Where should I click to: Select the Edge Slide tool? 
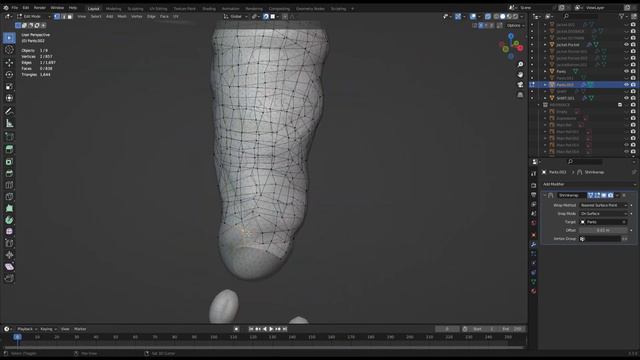click(x=9, y=244)
